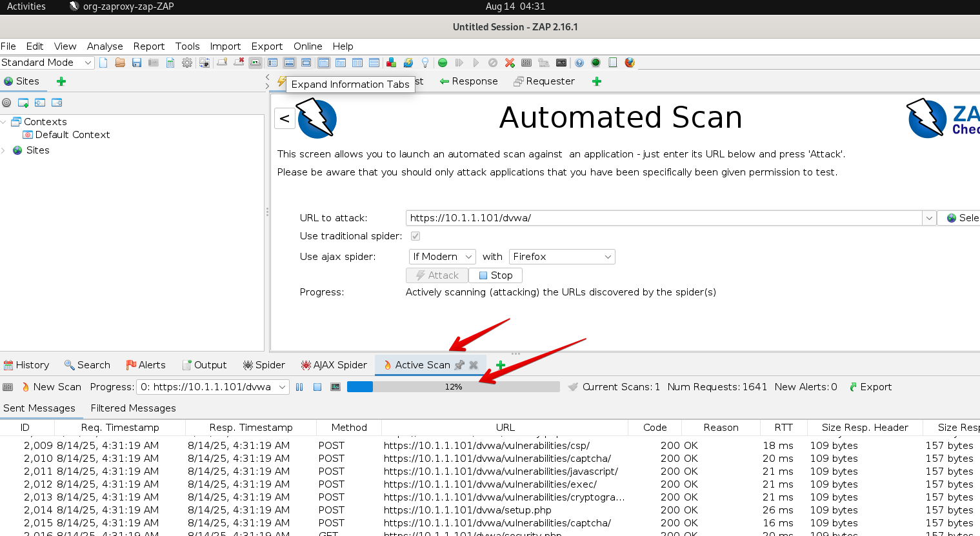
Task: Click the Save Session floppy disk icon
Action: click(137, 63)
